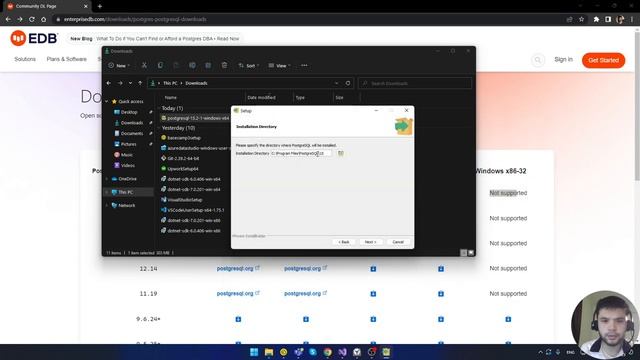Image resolution: width=640 pixels, height=360 pixels.
Task: Click the Date modified column header
Action: pyautogui.click(x=261, y=98)
